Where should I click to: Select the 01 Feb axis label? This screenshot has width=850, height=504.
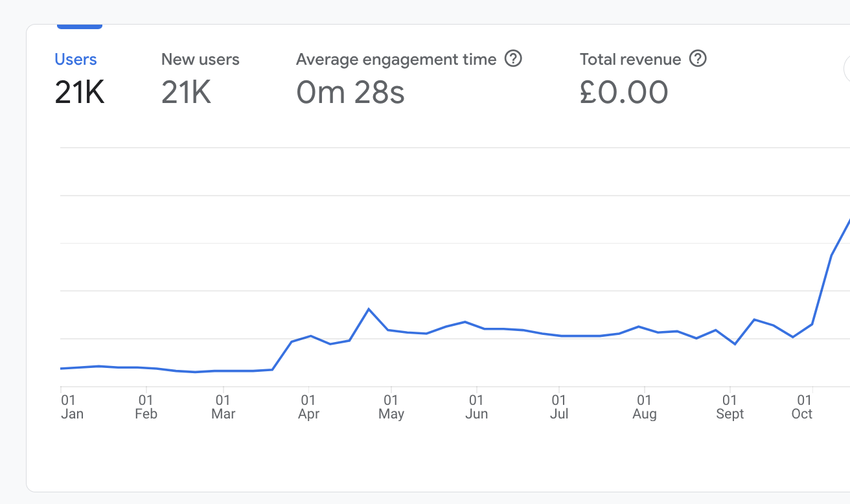pyautogui.click(x=146, y=407)
